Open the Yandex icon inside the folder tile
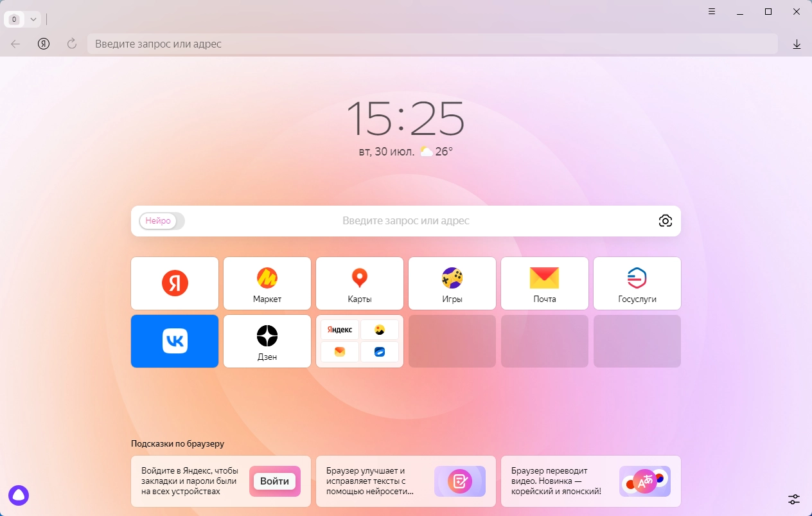Screen dimensions: 812x516 coord(340,330)
